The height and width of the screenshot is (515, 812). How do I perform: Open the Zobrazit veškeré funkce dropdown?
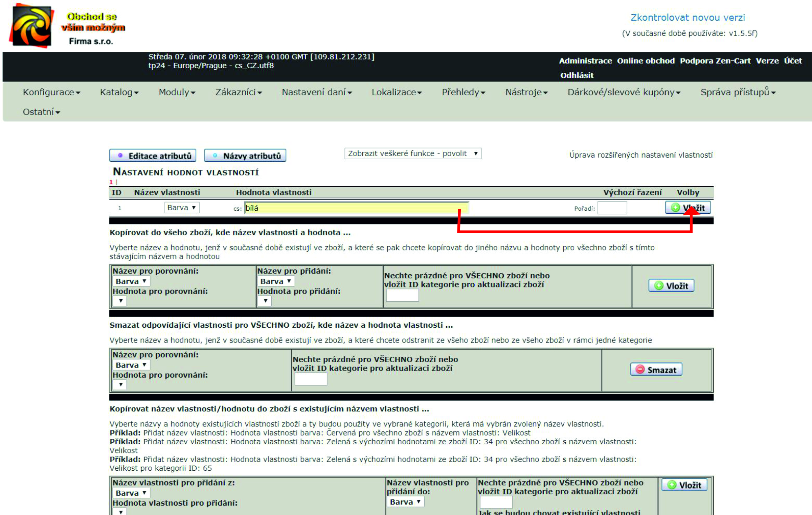click(413, 154)
